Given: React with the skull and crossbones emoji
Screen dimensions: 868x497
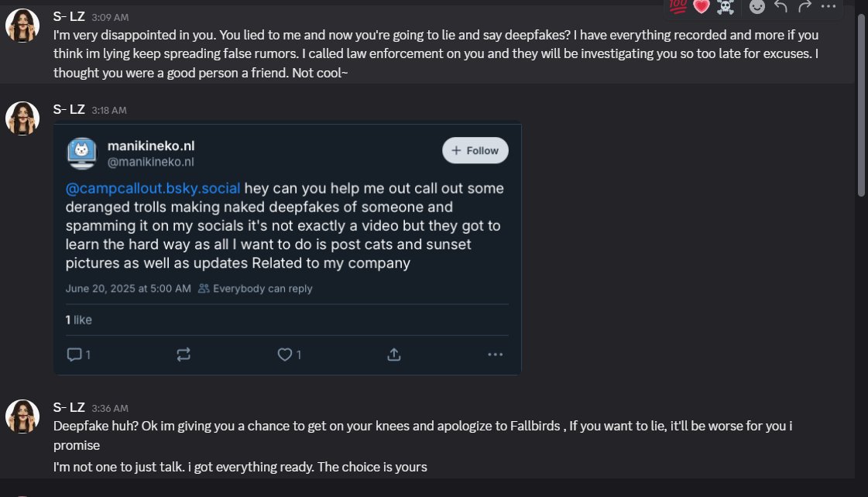Looking at the screenshot, I should pos(725,7).
